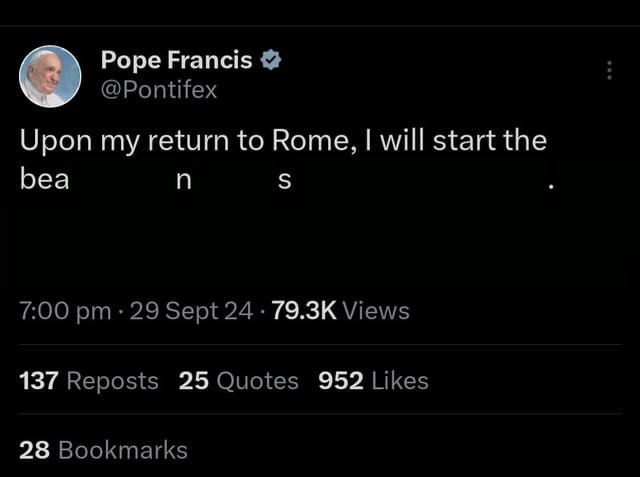Screen dimensions: 640x477
Task: View the 79.3K Views analytics
Action: point(340,311)
